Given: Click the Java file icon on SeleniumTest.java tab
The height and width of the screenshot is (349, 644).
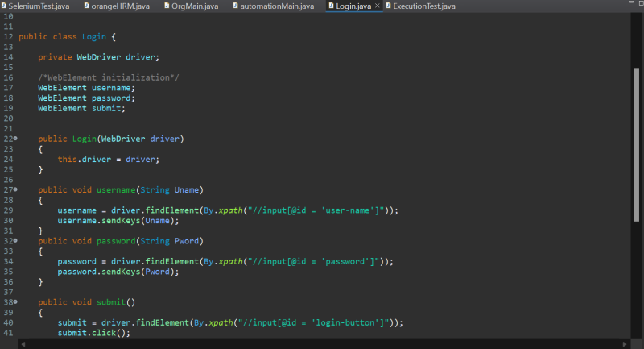Looking at the screenshot, I should coord(4,6).
